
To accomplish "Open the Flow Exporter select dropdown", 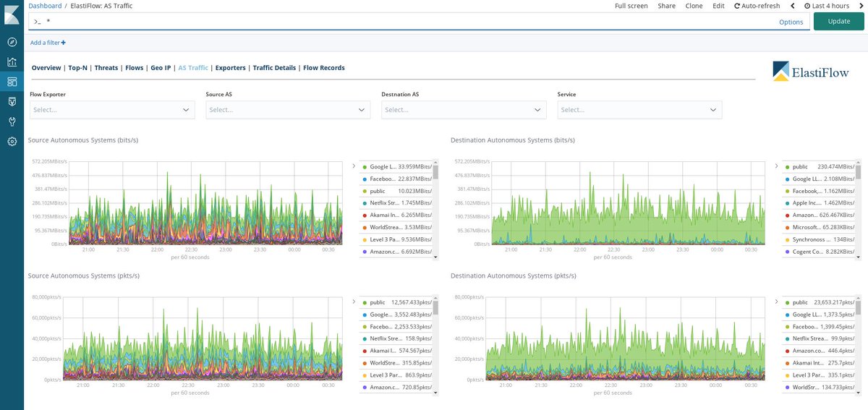I will point(112,110).
